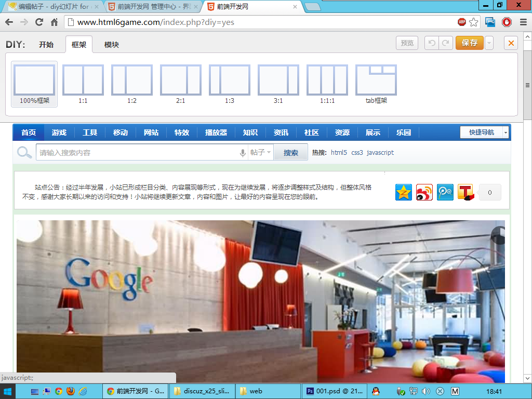Go to browser home page icon
This screenshot has height=399, width=532.
[54, 22]
